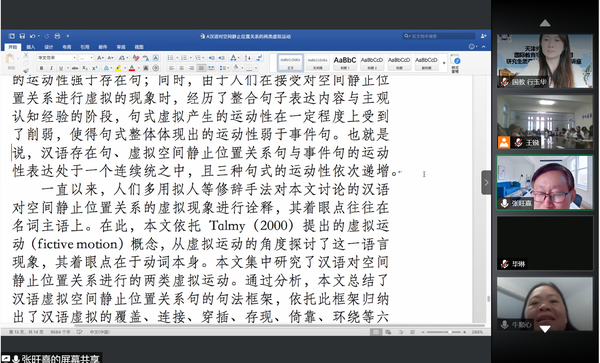600x363 pixels.
Task: Click the Decrease Indent icon
Action: pos(212,58)
